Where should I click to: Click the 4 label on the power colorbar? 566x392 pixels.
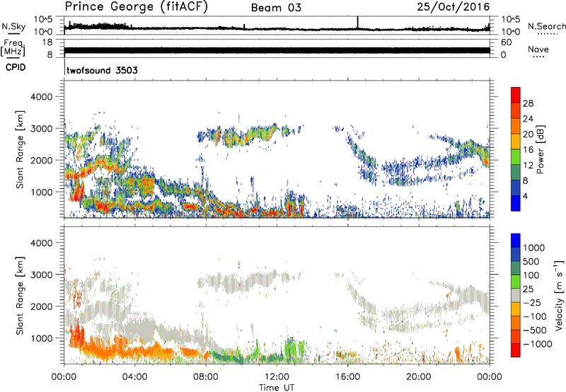(526, 196)
